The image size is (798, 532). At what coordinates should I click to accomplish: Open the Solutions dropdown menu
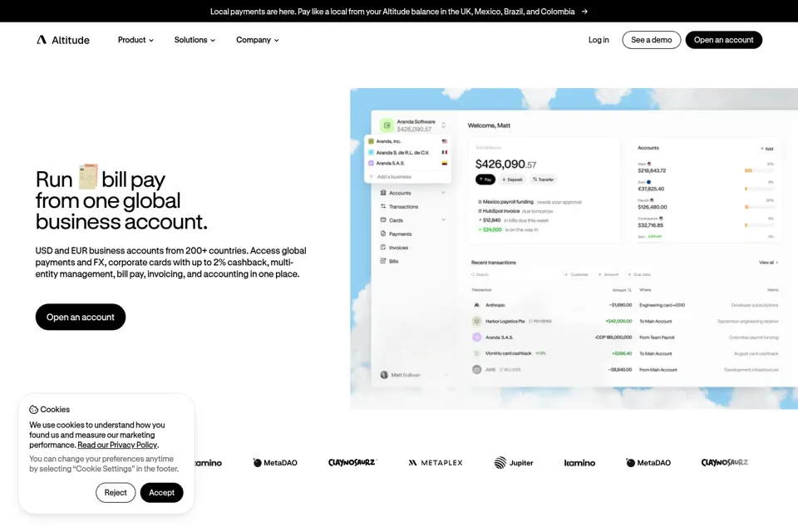click(195, 40)
